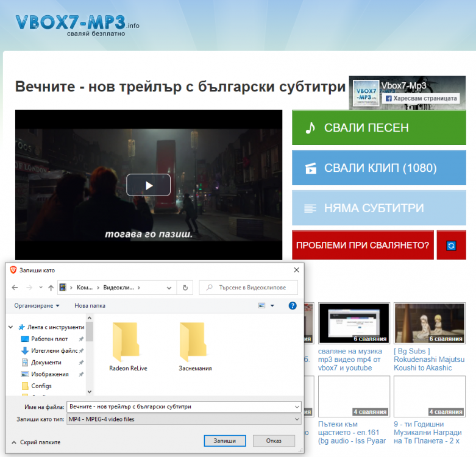This screenshot has height=457, width=476.
Task: Open the 9-ти Годишни Музикални Награди link
Action: [x=428, y=433]
